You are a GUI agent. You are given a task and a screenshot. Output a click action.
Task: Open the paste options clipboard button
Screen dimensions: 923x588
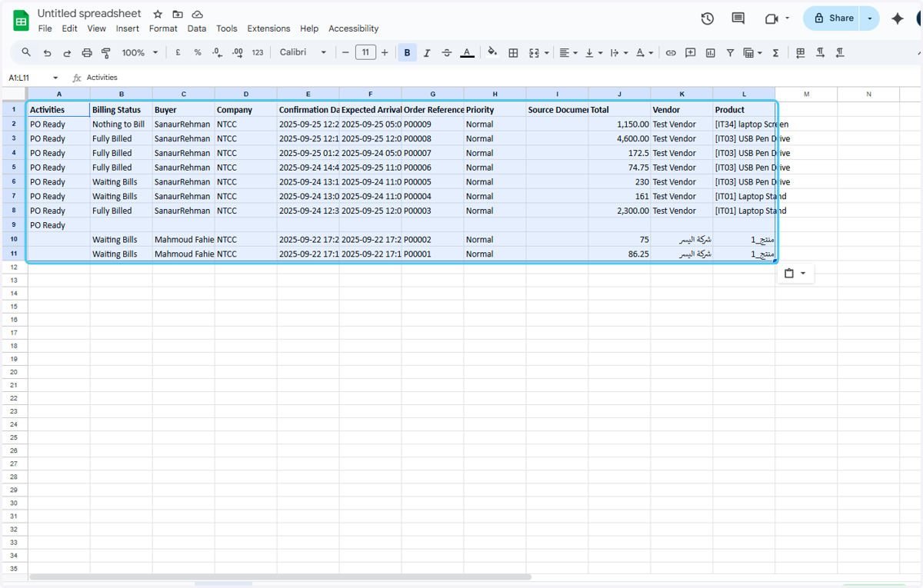click(795, 273)
